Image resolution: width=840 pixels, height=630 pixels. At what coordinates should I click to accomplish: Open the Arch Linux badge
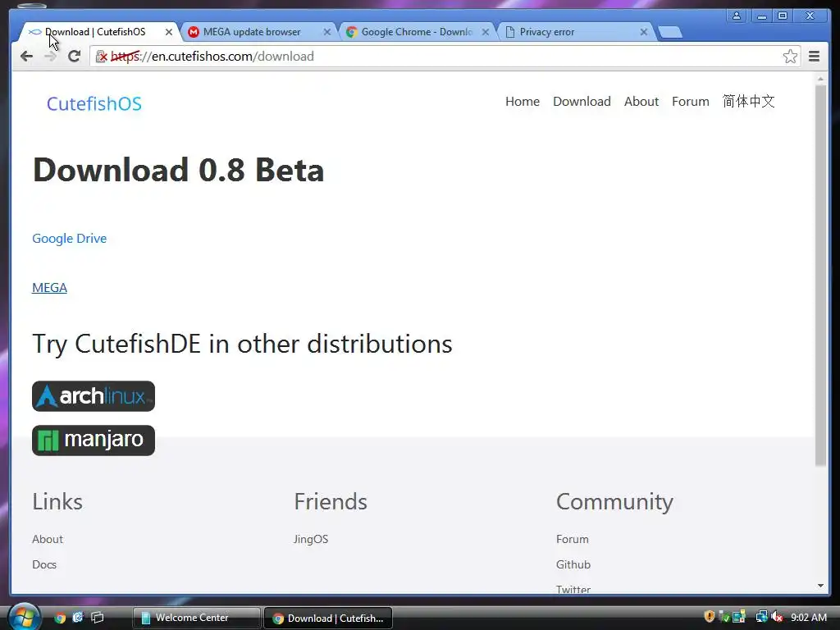click(x=94, y=396)
